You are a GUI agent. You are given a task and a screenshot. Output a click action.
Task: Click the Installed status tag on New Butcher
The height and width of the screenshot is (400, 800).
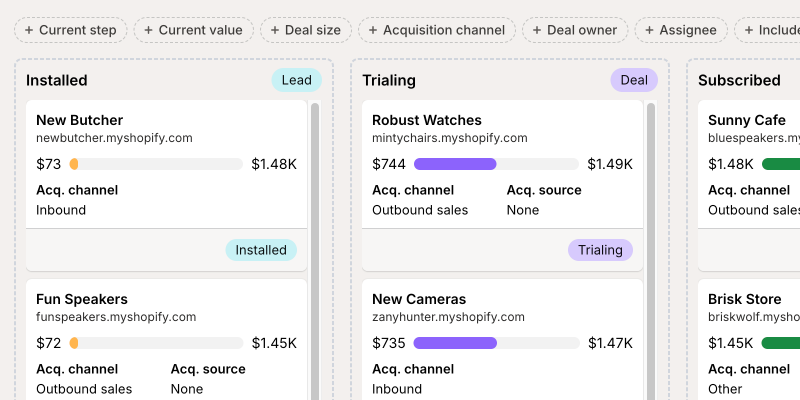pyautogui.click(x=261, y=250)
